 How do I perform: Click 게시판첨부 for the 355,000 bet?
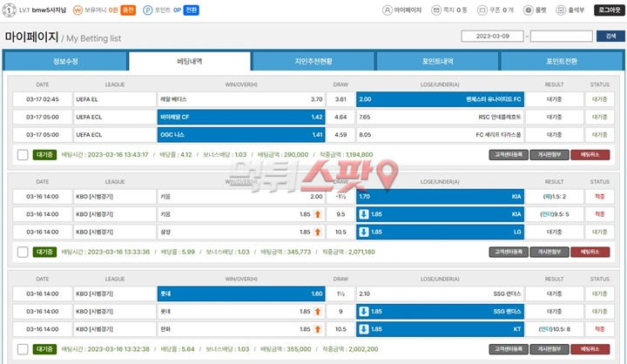549,349
